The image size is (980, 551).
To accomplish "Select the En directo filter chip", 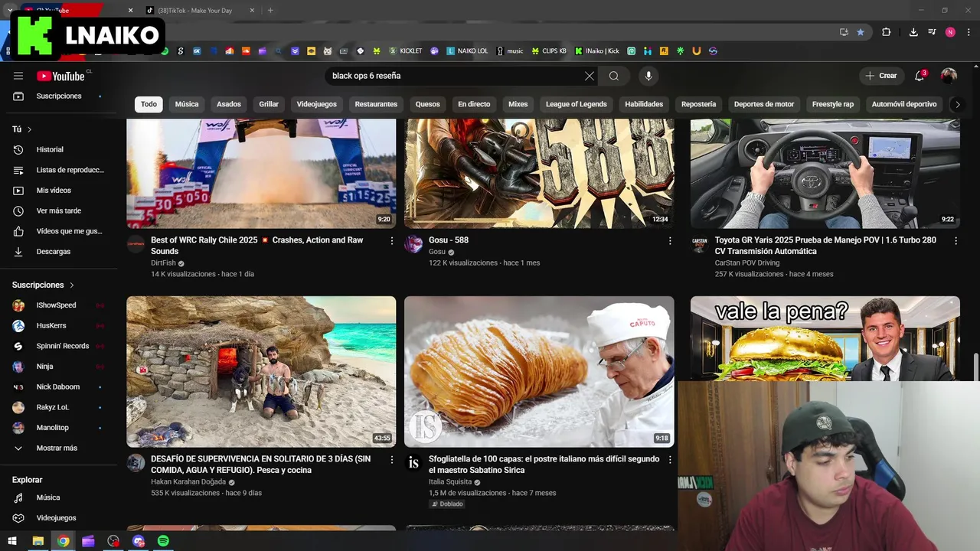I will tap(474, 104).
